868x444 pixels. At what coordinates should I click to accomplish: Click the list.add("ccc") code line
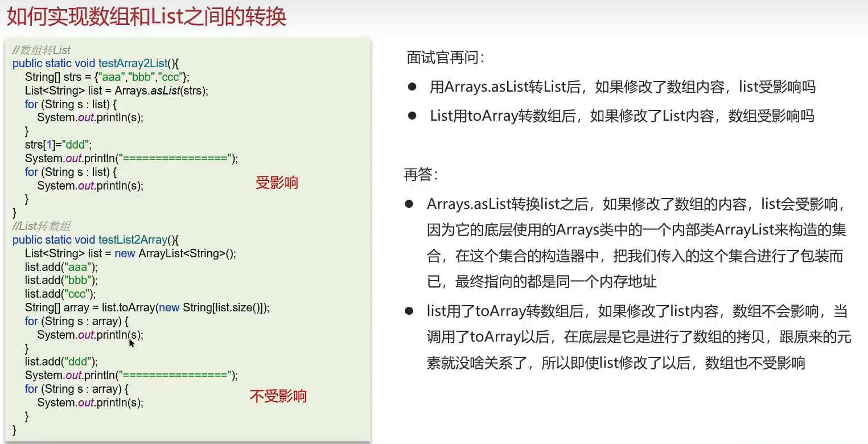pyautogui.click(x=60, y=294)
